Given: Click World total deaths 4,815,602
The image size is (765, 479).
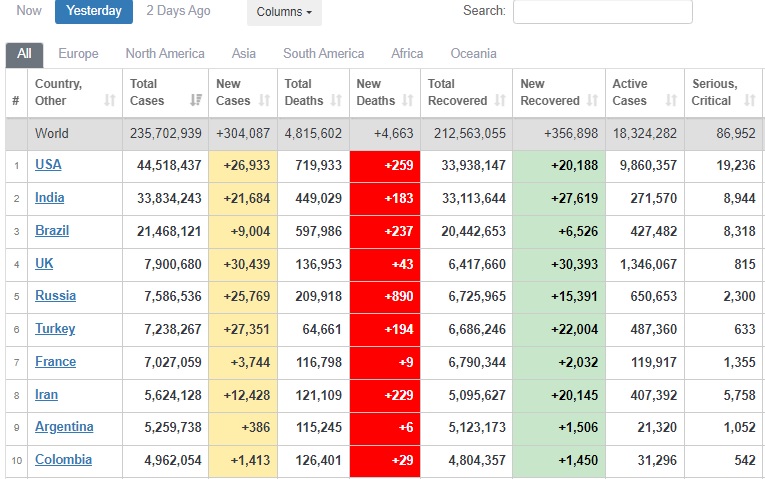Looking at the screenshot, I should [x=313, y=133].
